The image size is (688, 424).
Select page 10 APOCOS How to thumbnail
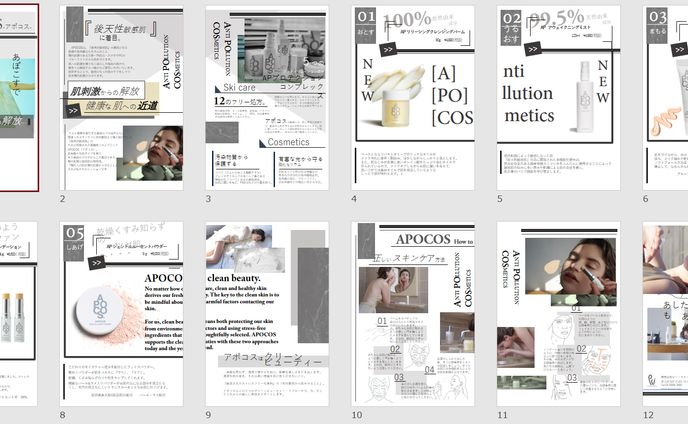coord(413,314)
